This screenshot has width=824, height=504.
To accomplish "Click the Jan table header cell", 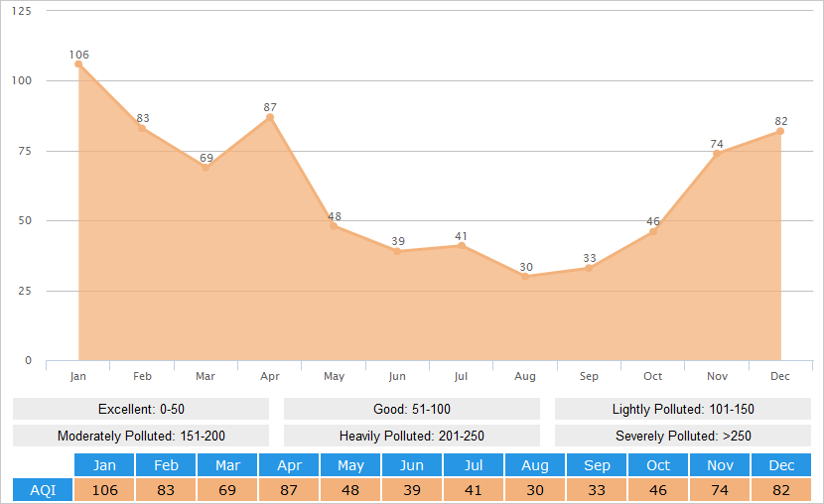I will [104, 465].
